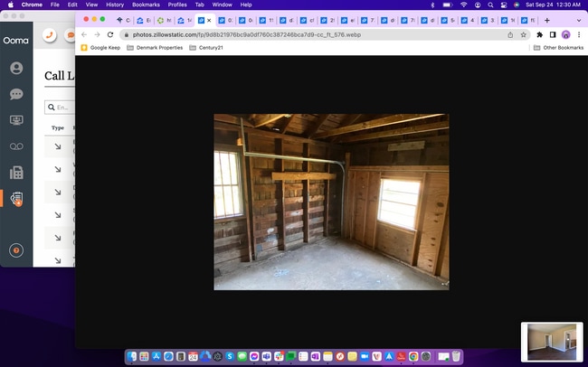Open the Chrome extensions puzzle icon
This screenshot has width=588, height=367.
click(x=540, y=34)
